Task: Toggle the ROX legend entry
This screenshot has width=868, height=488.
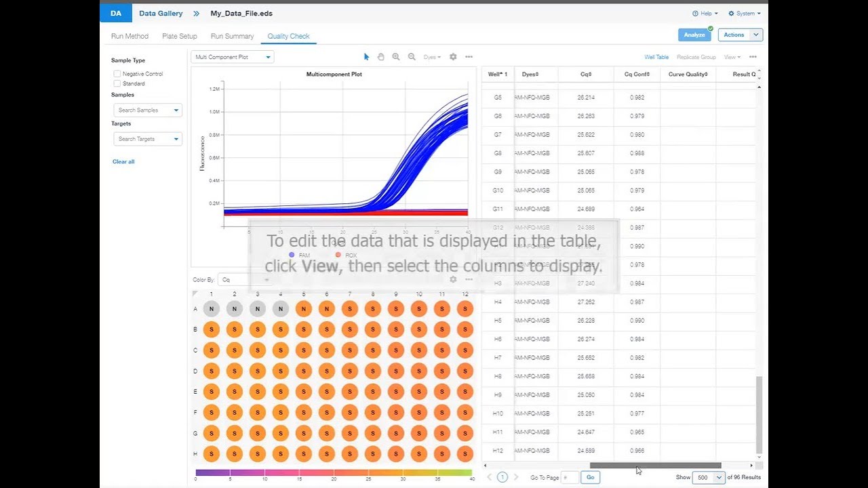Action: tap(346, 255)
